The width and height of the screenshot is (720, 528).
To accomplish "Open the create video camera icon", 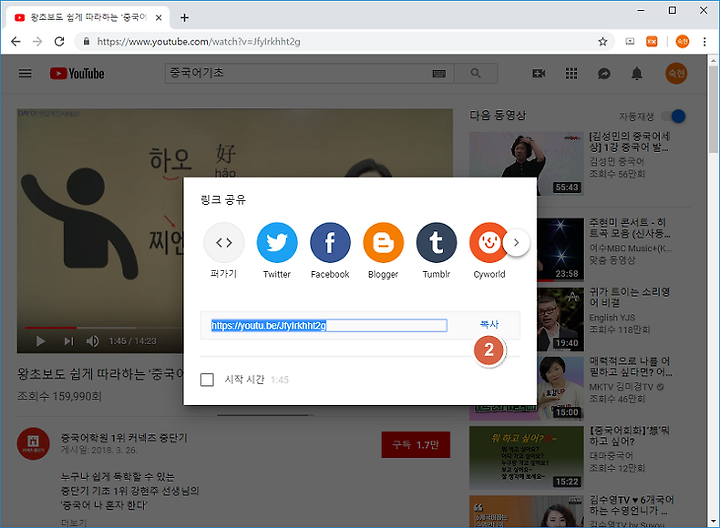I will (x=539, y=73).
